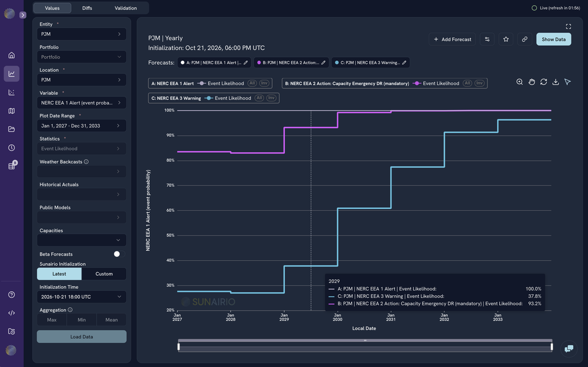This screenshot has height=367, width=588.
Task: Open the scatter plot sidebar icon
Action: [11, 92]
